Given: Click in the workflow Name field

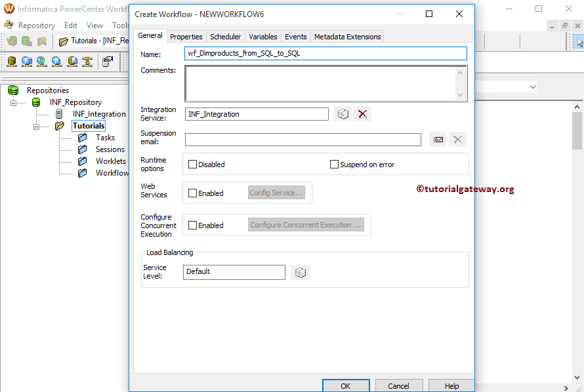Looking at the screenshot, I should (325, 53).
